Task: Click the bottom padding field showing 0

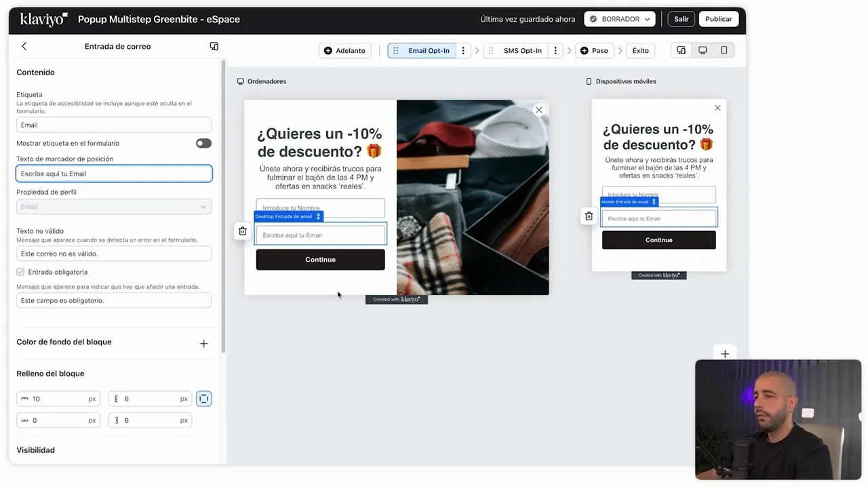Action: coord(58,420)
